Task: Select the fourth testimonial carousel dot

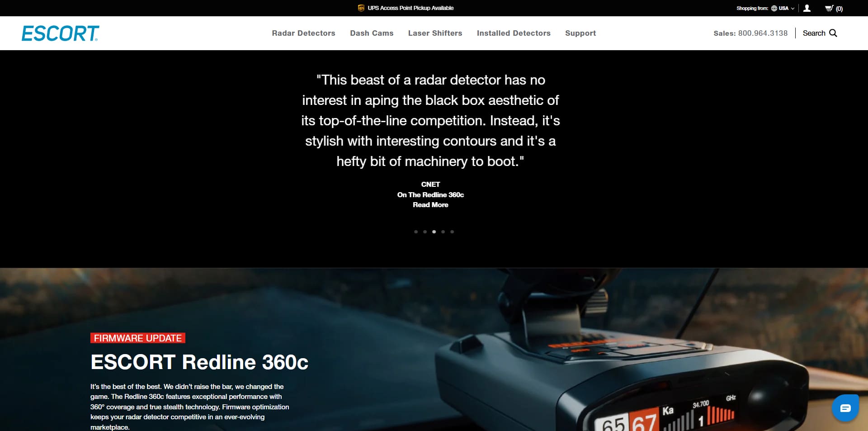Action: [x=443, y=232]
